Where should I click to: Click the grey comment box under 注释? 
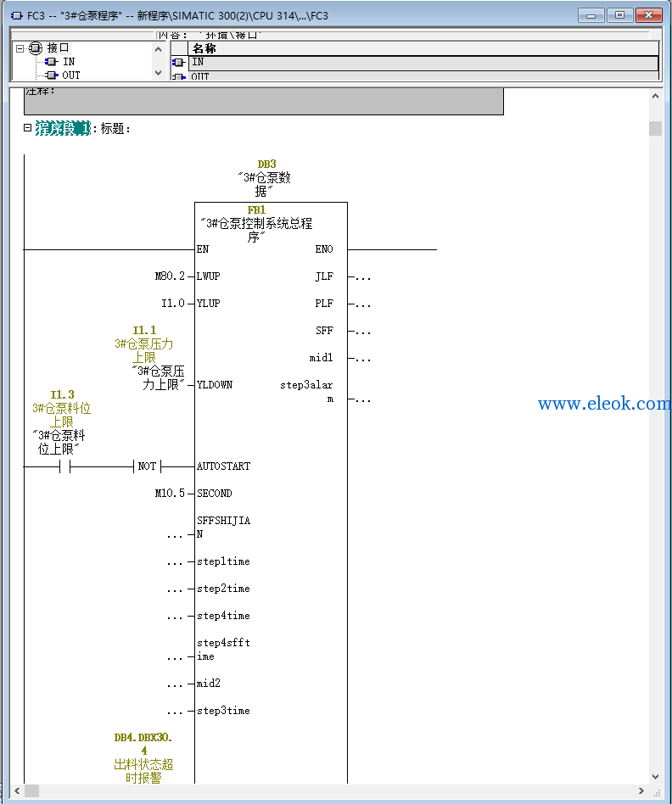point(264,101)
